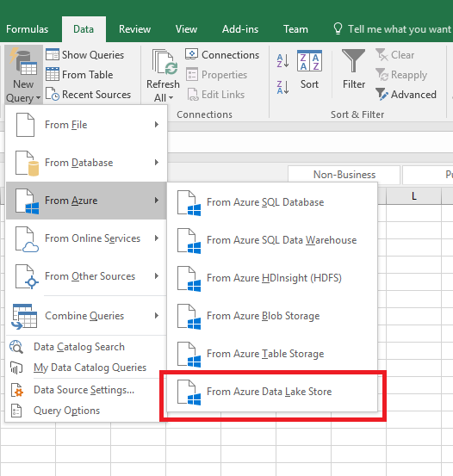This screenshot has height=476, width=453.
Task: Choose From Azure Table Storage
Action: pos(272,354)
